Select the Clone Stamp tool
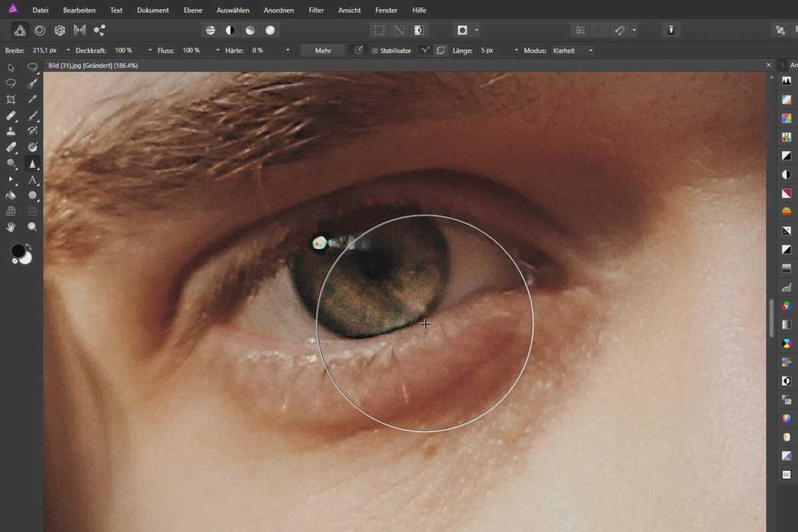 click(x=11, y=131)
